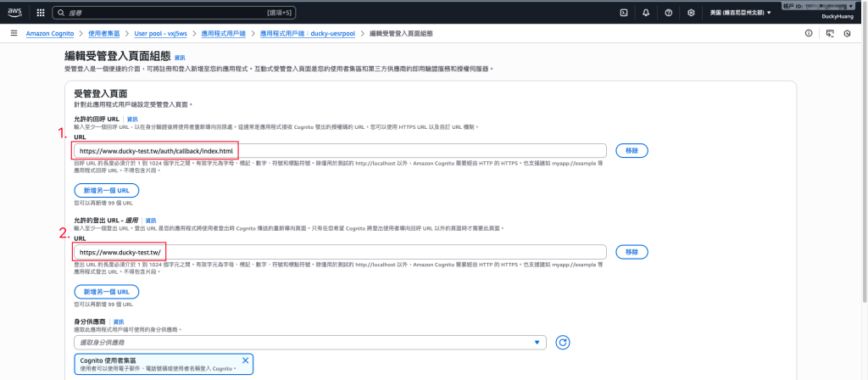Screen dimensions: 868x380
Task: Add another callback URL
Action: tap(106, 191)
